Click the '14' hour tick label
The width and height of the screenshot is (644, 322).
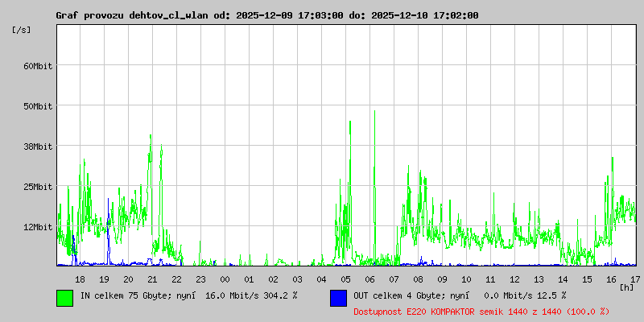coord(563,279)
